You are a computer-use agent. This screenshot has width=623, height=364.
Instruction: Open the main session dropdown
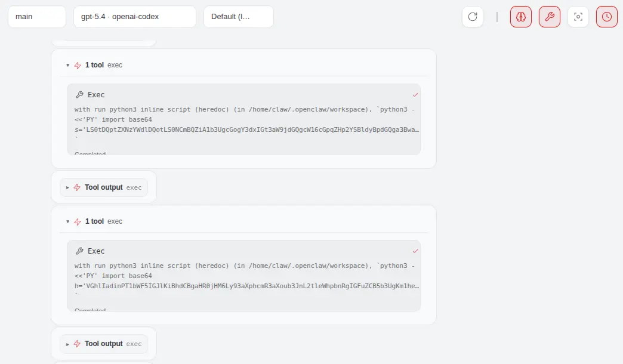[36, 17]
